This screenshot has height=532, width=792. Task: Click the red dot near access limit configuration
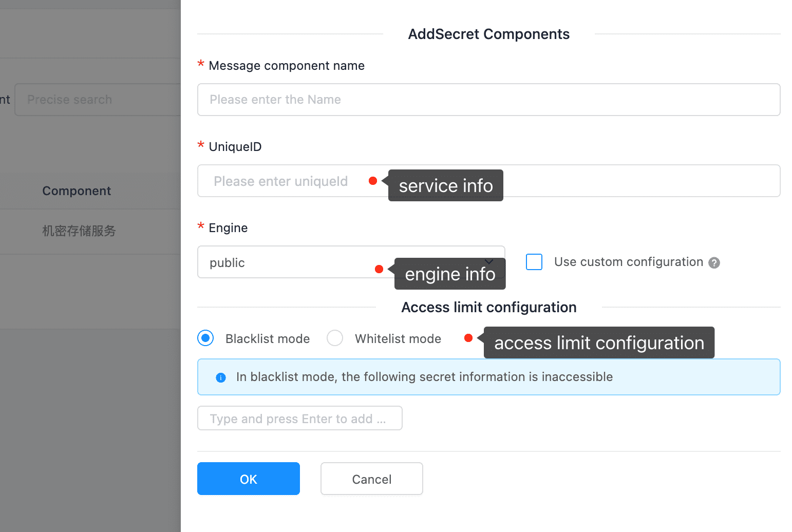[468, 338]
